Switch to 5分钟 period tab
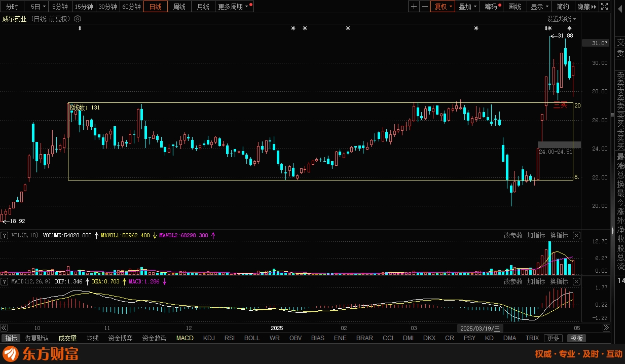Viewport: 625px width, 364px height. click(x=60, y=7)
